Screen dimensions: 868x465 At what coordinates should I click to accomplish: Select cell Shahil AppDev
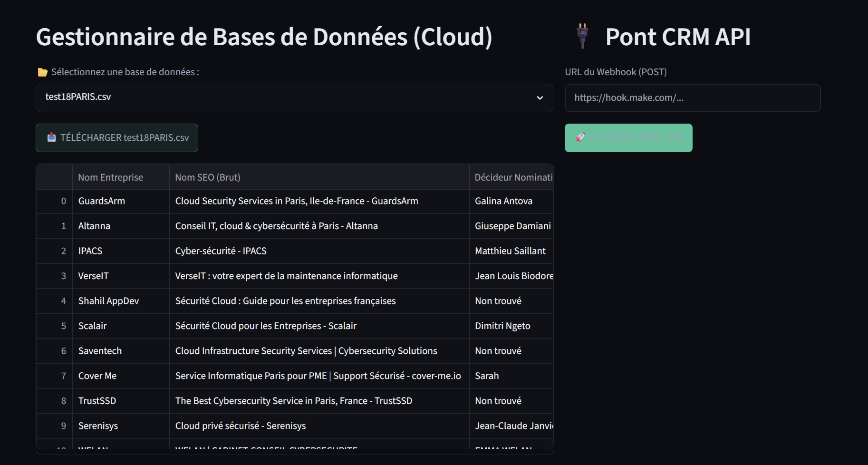coord(121,301)
